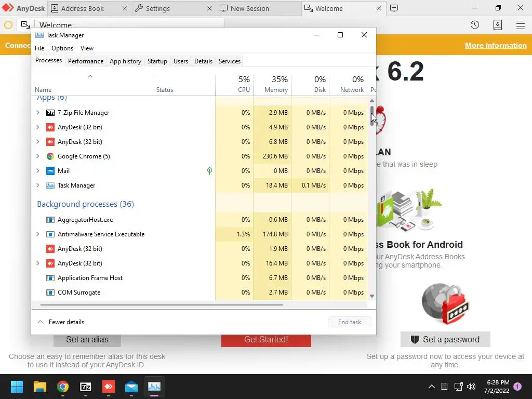Image resolution: width=532 pixels, height=399 pixels.
Task: Switch to the Startup tab
Action: tap(157, 61)
